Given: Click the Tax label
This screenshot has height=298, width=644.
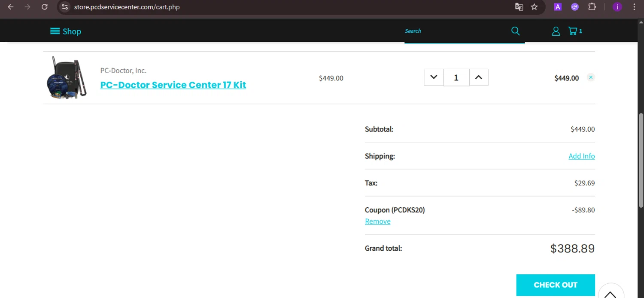Looking at the screenshot, I should [x=371, y=183].
